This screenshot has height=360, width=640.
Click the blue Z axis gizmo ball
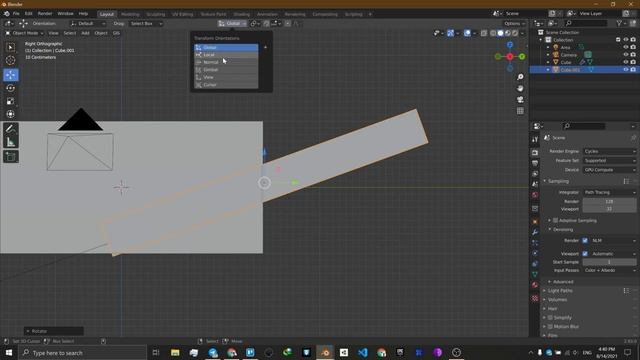pos(510,44)
